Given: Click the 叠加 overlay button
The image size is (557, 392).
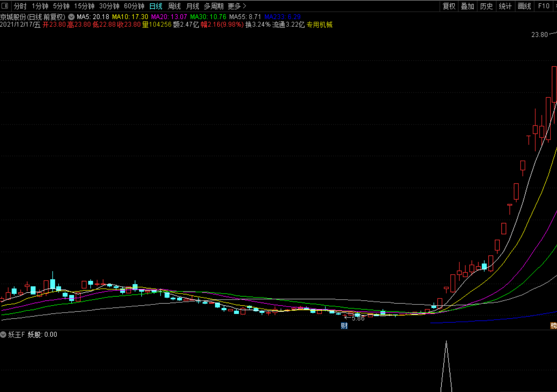Looking at the screenshot, I should pos(468,6).
